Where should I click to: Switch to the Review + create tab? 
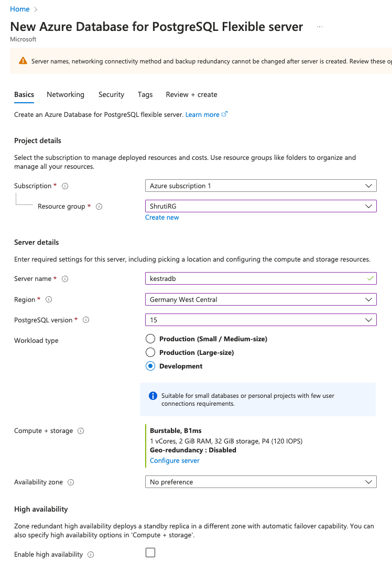pos(191,94)
